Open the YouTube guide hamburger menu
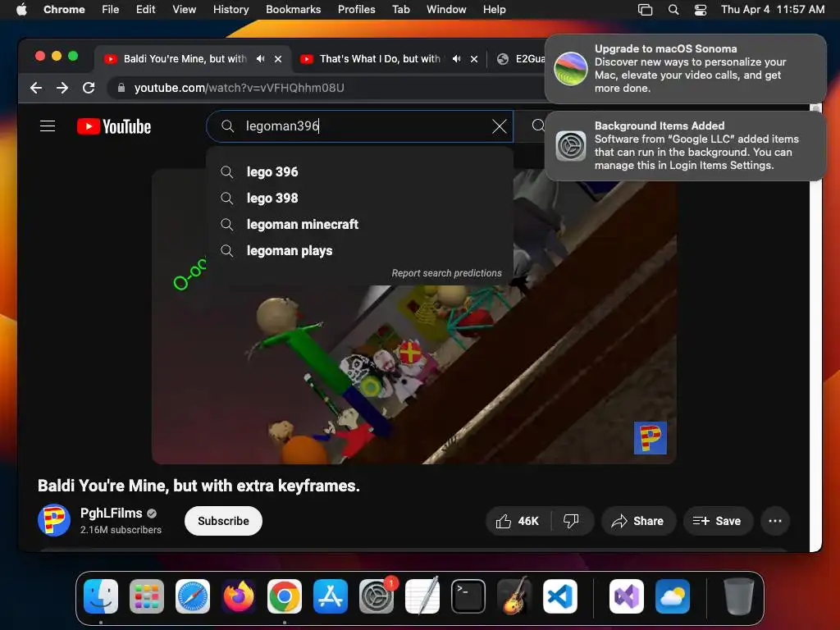840x630 pixels. pyautogui.click(x=48, y=126)
